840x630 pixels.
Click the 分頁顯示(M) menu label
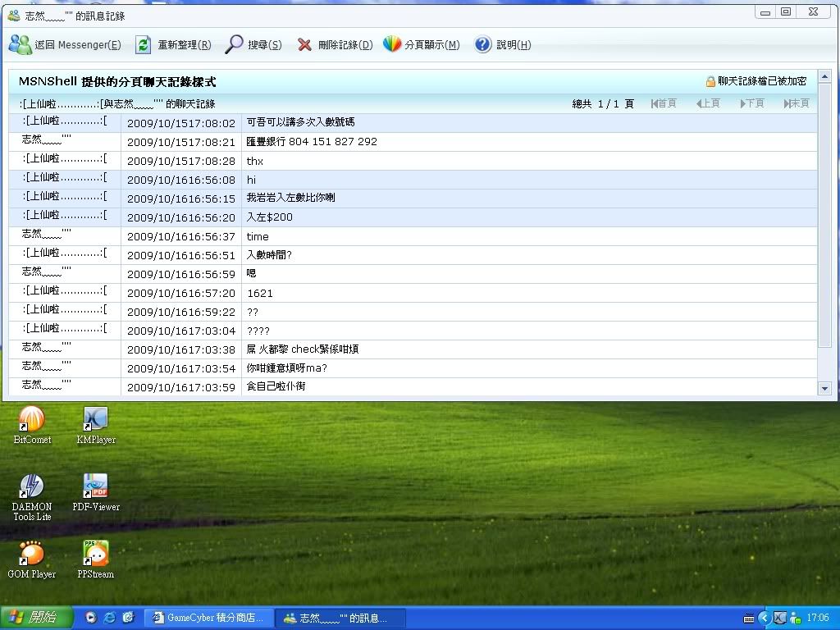pyautogui.click(x=432, y=45)
